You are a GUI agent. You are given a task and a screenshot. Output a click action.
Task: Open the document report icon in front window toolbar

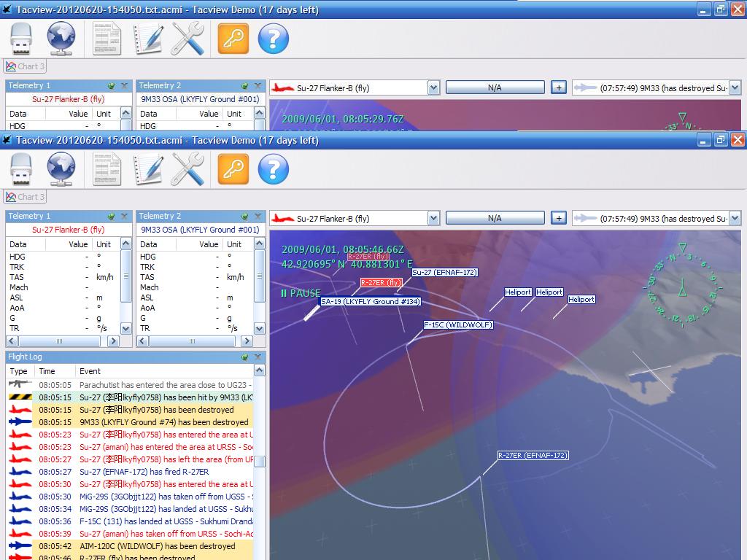pyautogui.click(x=107, y=168)
